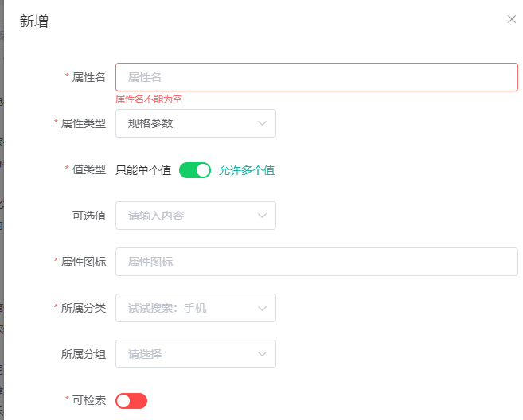Close the 新增 dialog with the X icon
This screenshot has width=523, height=420.
pyautogui.click(x=512, y=19)
